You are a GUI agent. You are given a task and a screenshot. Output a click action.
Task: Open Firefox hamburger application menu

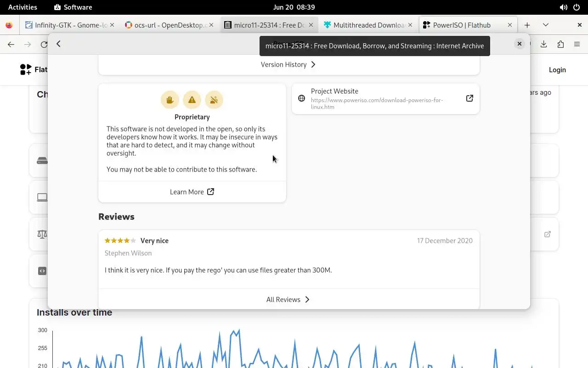coord(577,44)
